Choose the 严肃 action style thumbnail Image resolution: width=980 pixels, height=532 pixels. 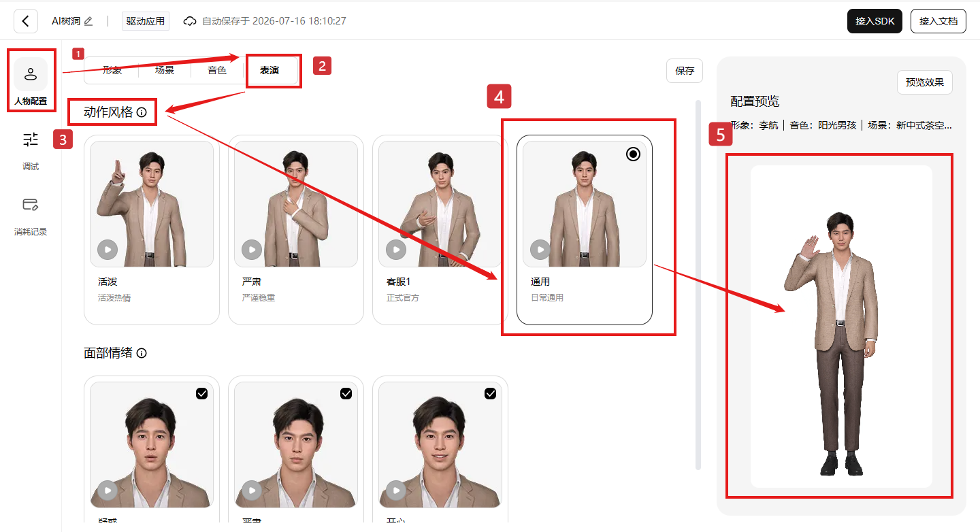[x=296, y=203]
